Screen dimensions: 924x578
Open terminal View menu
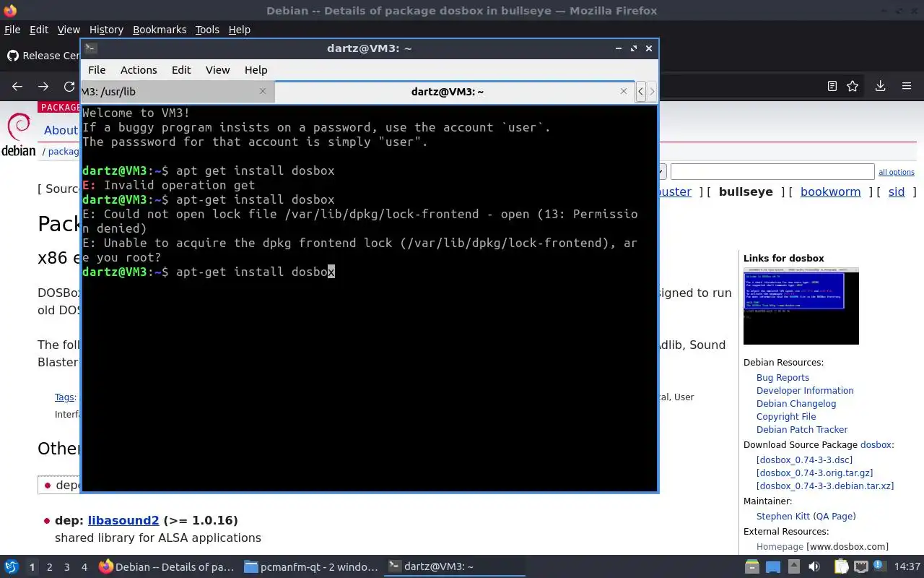pyautogui.click(x=217, y=70)
